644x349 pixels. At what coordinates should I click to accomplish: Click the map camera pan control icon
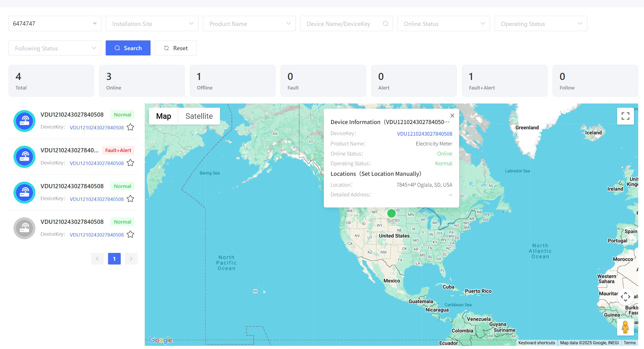point(625,297)
